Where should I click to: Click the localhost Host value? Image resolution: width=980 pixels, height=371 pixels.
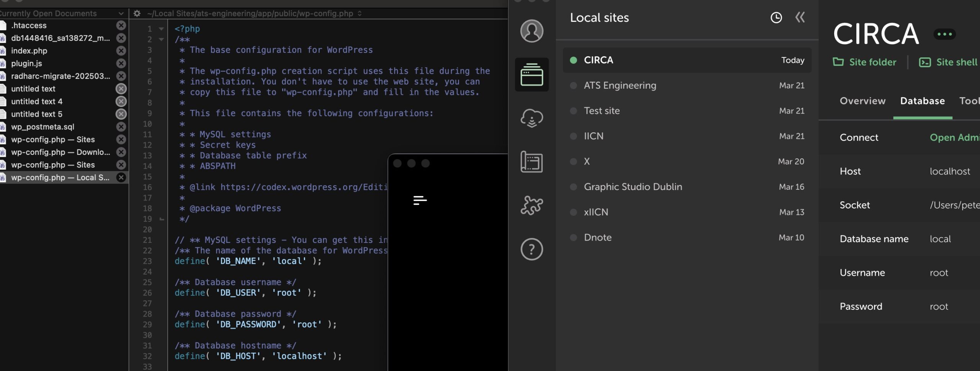pyautogui.click(x=950, y=171)
